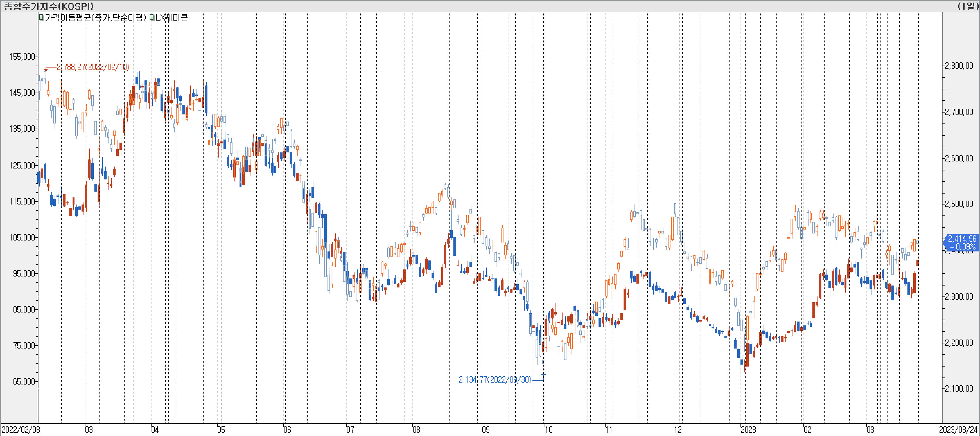Select the 가격이동평균(종가.단순이평) legend label
This screenshot has height=436, width=980.
click(95, 17)
